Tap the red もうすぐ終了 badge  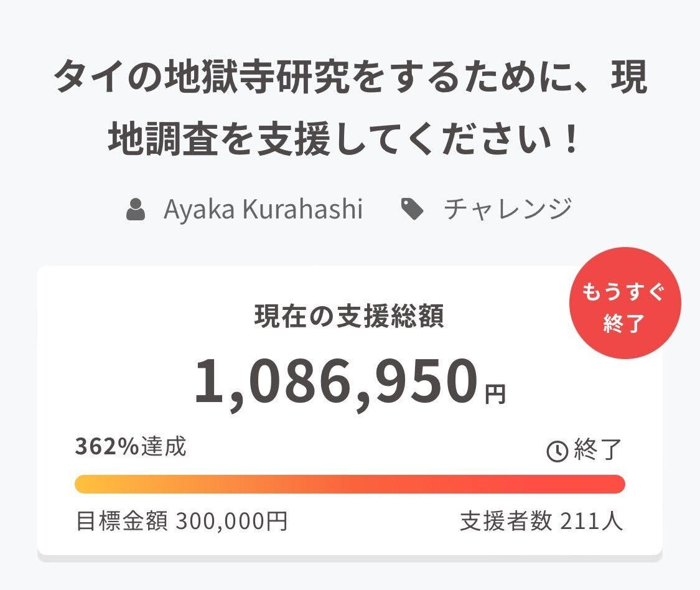[625, 305]
